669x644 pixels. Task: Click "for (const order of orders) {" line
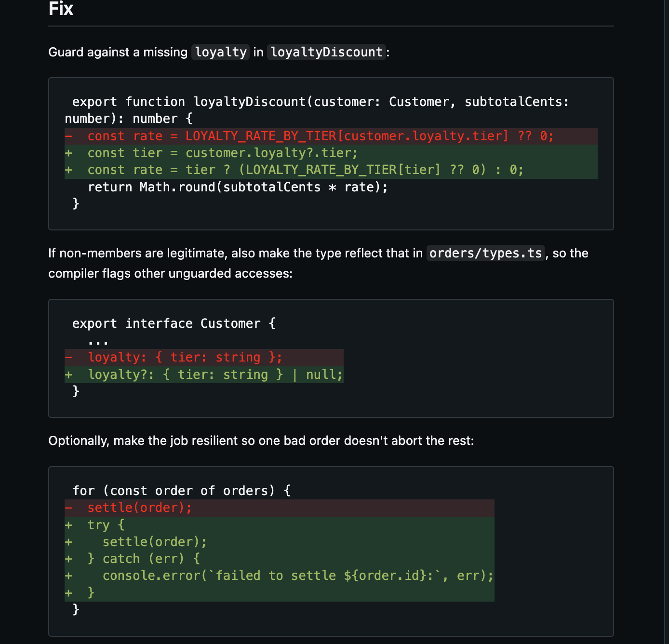pos(181,491)
